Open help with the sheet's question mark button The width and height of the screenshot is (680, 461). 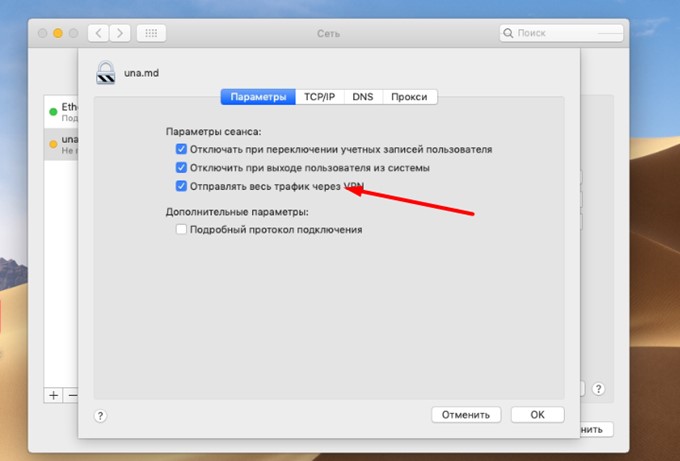[100, 415]
